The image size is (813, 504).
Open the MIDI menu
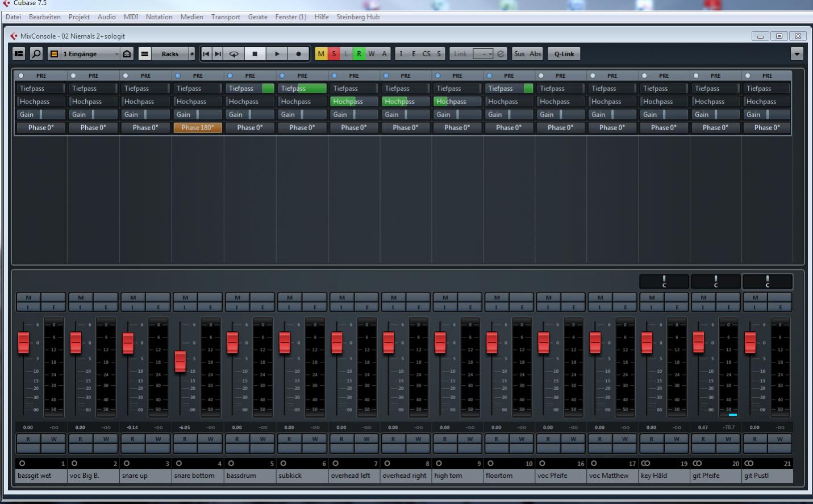pyautogui.click(x=131, y=17)
